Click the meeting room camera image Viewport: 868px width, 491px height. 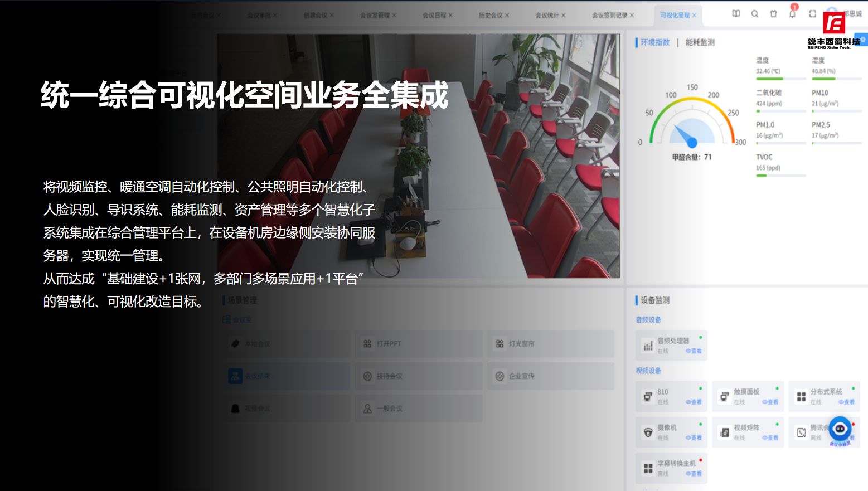click(418, 156)
